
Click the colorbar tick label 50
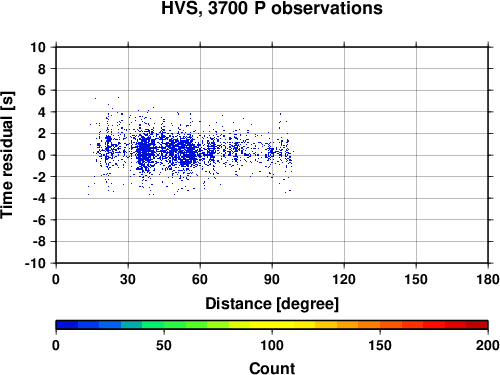164,345
